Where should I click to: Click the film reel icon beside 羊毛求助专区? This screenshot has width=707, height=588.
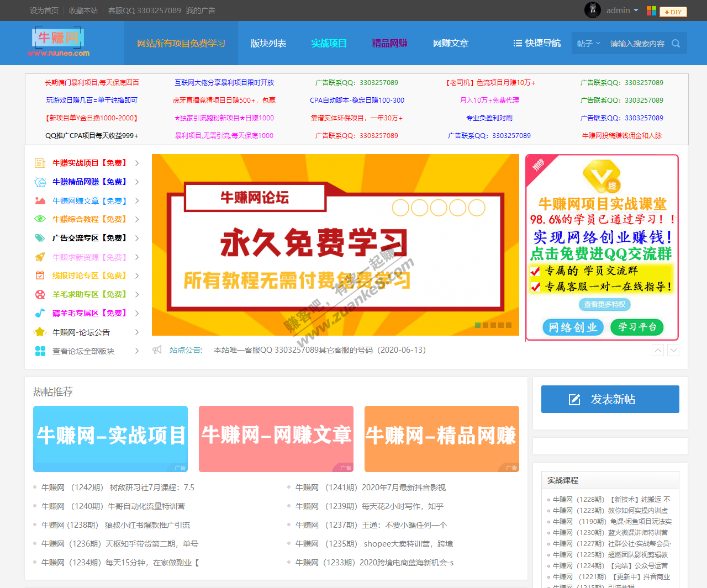click(x=40, y=294)
